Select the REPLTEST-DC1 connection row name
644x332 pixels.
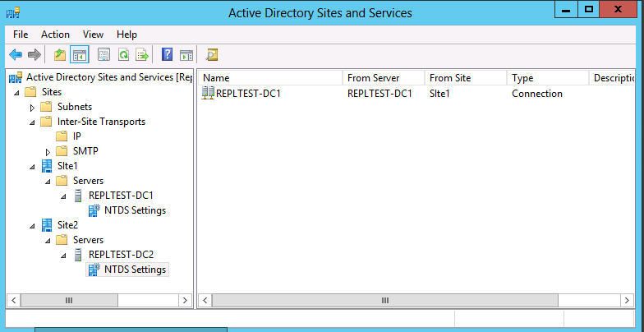tap(248, 94)
